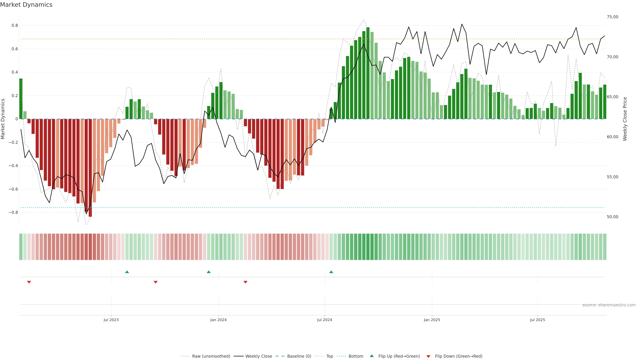The image size is (644, 362).
Task: Click the source: sharemaestro.com text
Action: pos(609,305)
